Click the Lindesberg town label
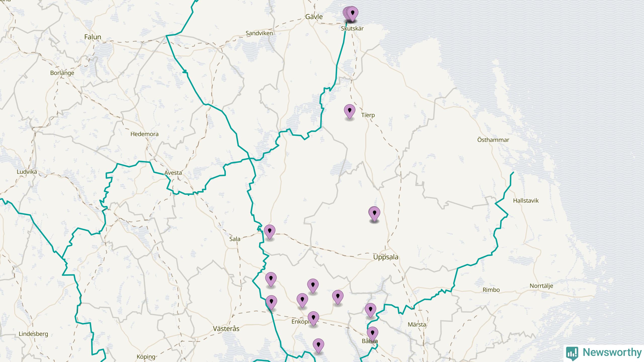This screenshot has height=362, width=644. (x=33, y=334)
